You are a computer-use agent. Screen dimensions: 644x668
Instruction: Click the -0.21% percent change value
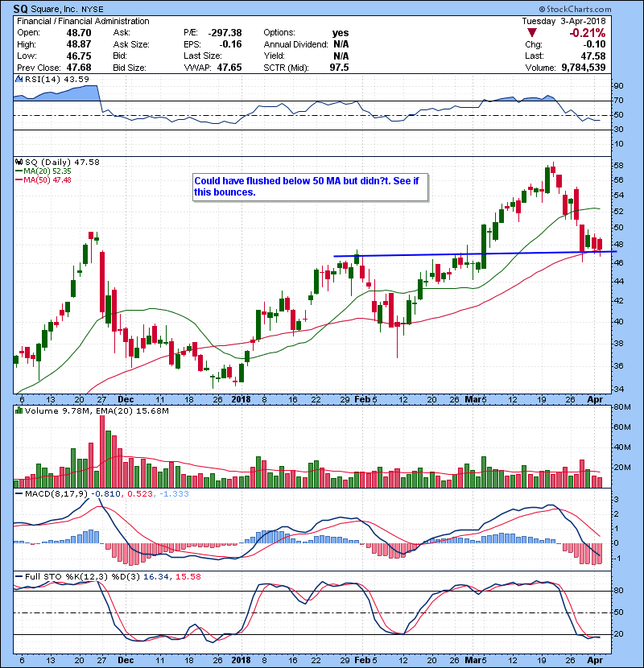pos(588,33)
